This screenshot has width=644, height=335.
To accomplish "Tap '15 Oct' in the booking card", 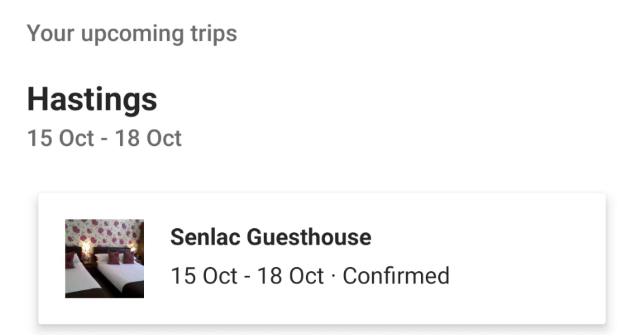I will click(203, 276).
